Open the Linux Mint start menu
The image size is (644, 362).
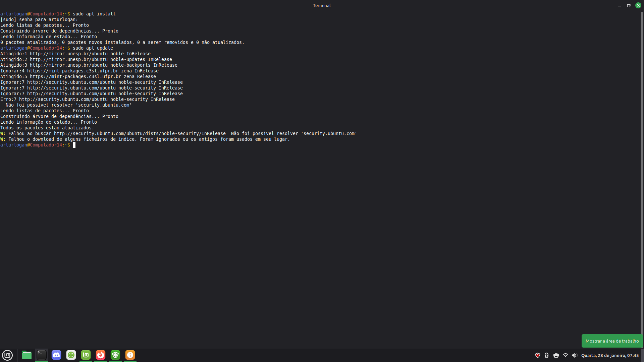(7, 355)
